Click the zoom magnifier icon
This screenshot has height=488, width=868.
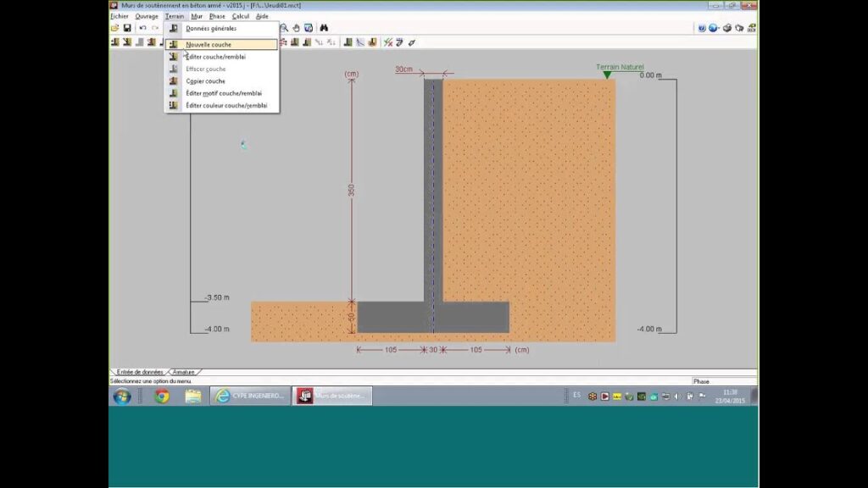coord(284,28)
